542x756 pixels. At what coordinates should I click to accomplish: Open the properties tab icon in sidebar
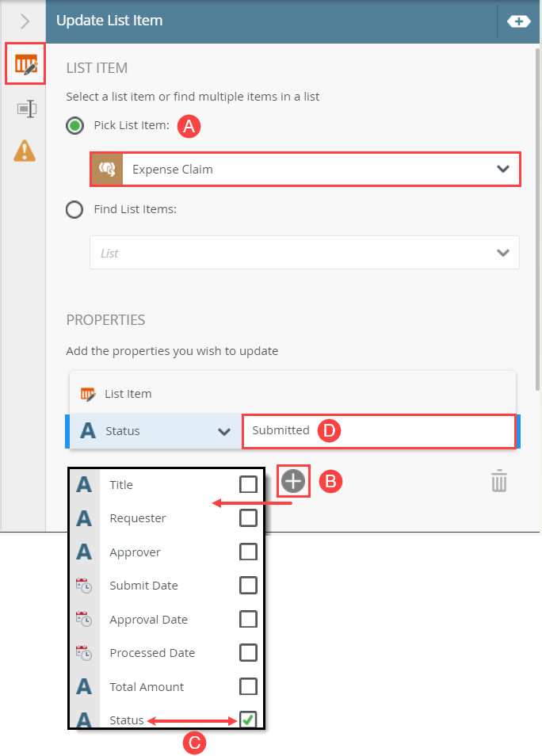coord(26,109)
